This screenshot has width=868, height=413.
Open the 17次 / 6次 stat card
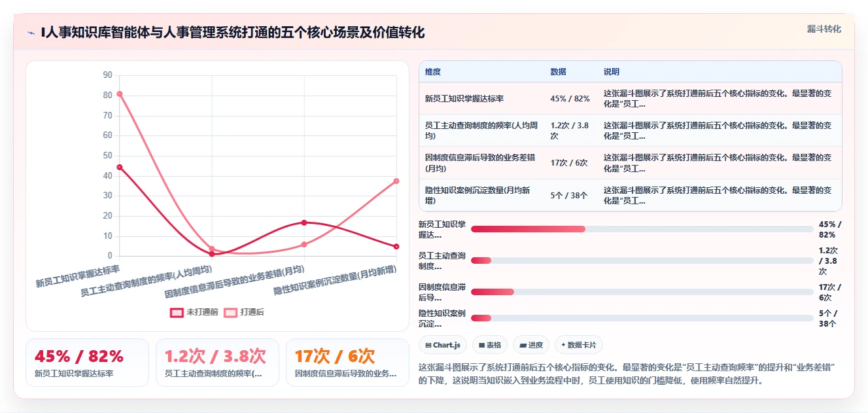tap(347, 363)
